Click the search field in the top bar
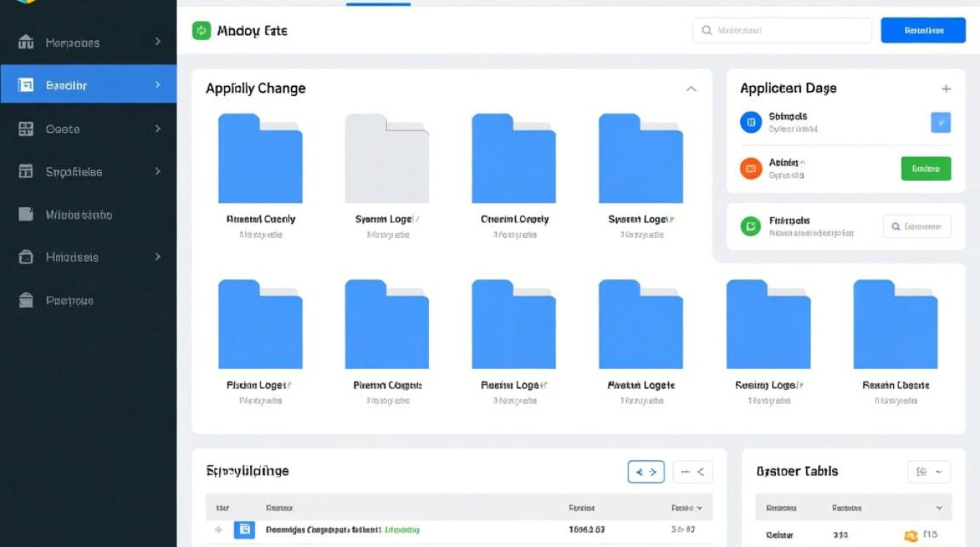The image size is (980, 547). click(782, 31)
